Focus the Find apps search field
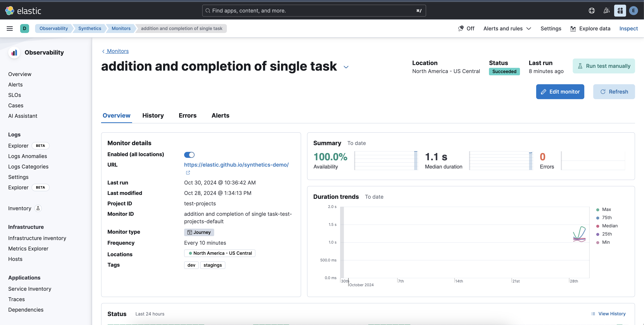Viewport: 644px width, 325px height. [314, 10]
